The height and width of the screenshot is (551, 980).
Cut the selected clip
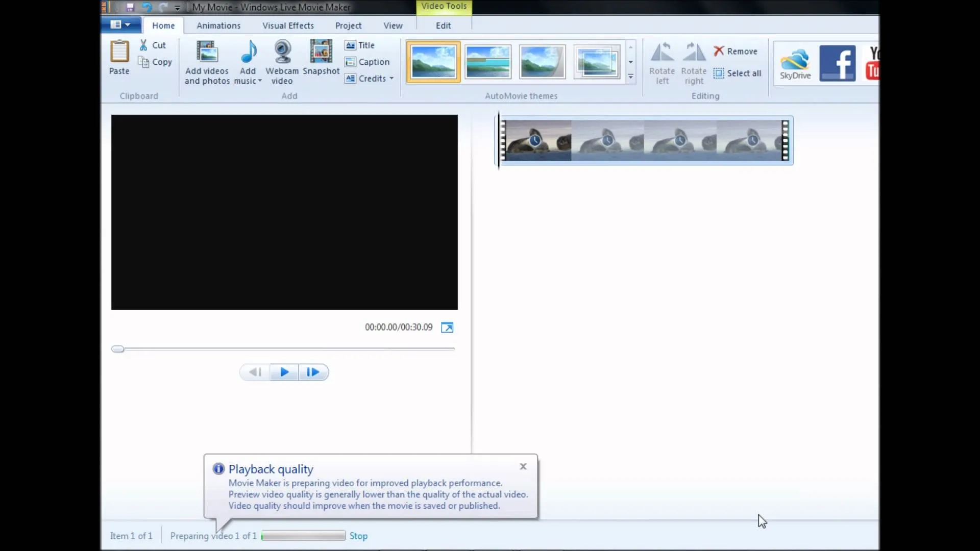153,45
